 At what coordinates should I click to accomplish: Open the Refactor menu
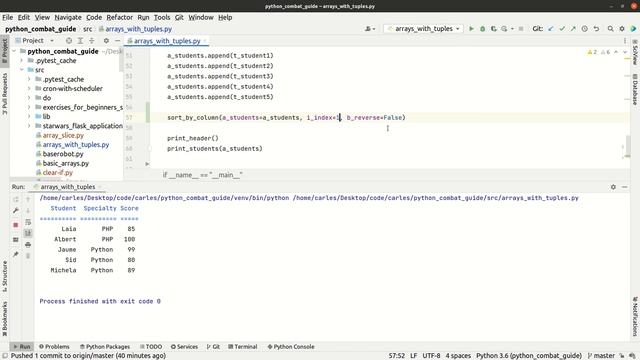click(120, 17)
